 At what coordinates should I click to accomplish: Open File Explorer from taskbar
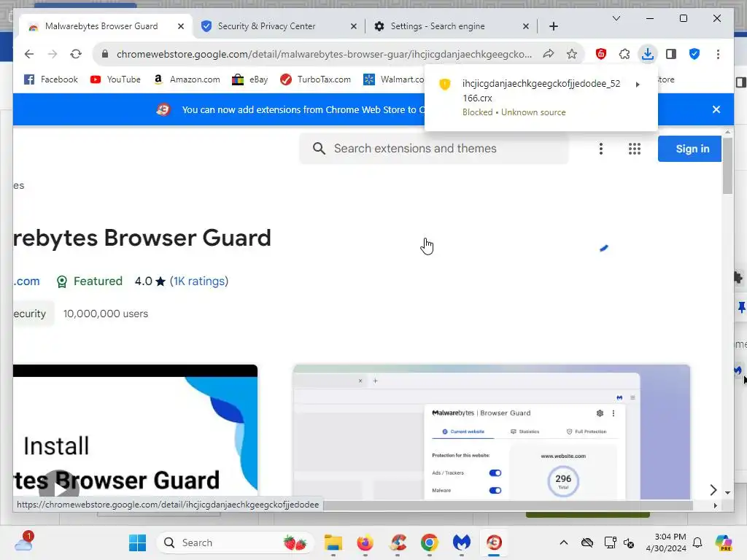[x=333, y=542]
